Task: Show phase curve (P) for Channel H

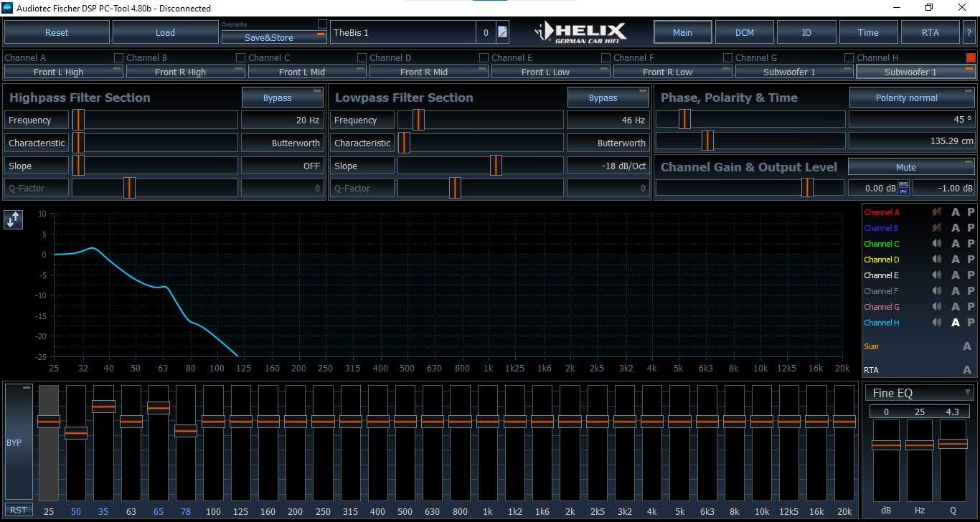Action: pos(971,323)
